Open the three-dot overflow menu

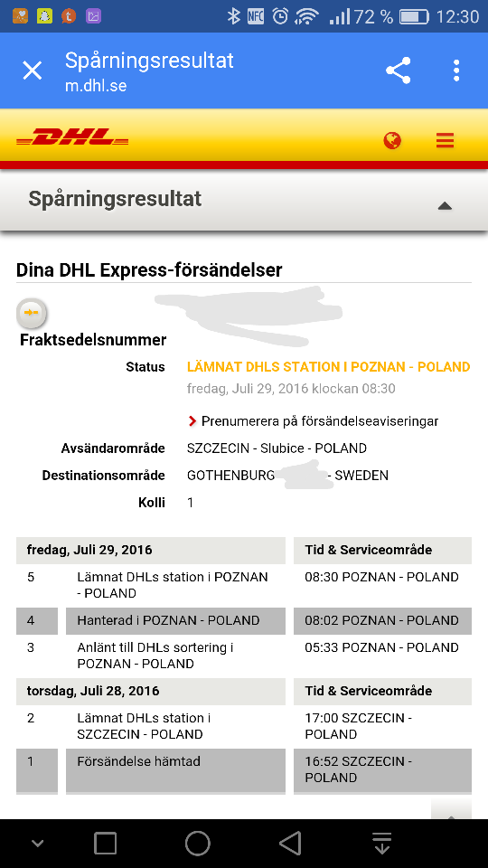click(456, 71)
